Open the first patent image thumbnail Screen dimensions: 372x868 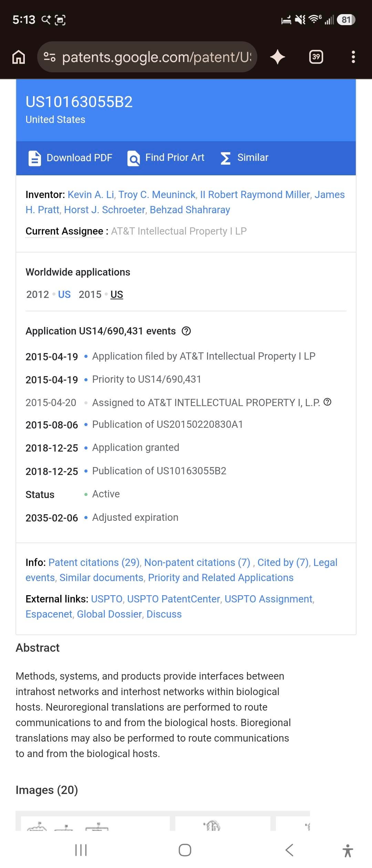tap(95, 823)
